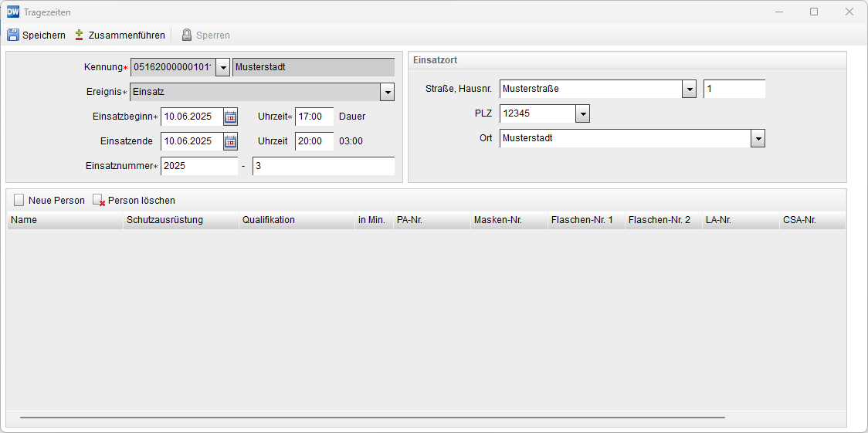Minimize the Tragezeiten window
This screenshot has height=433, width=868.
pyautogui.click(x=779, y=12)
